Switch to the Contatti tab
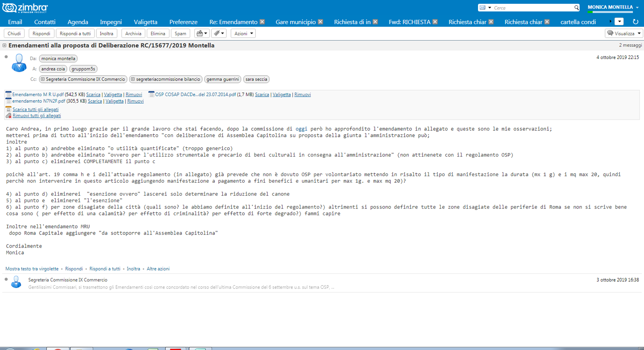 [45, 22]
